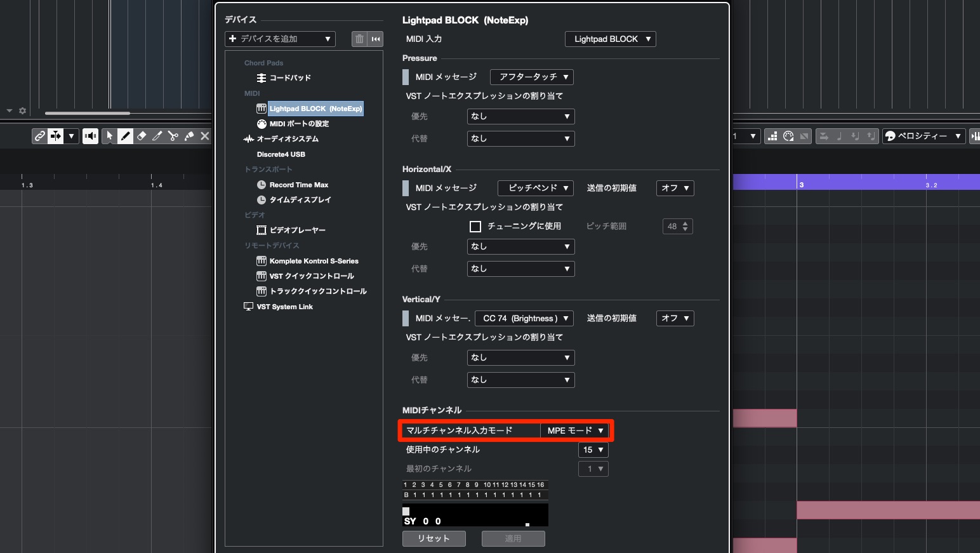Image resolution: width=980 pixels, height=553 pixels.
Task: Open Pressure 代替 なし dropdown
Action: tap(520, 138)
